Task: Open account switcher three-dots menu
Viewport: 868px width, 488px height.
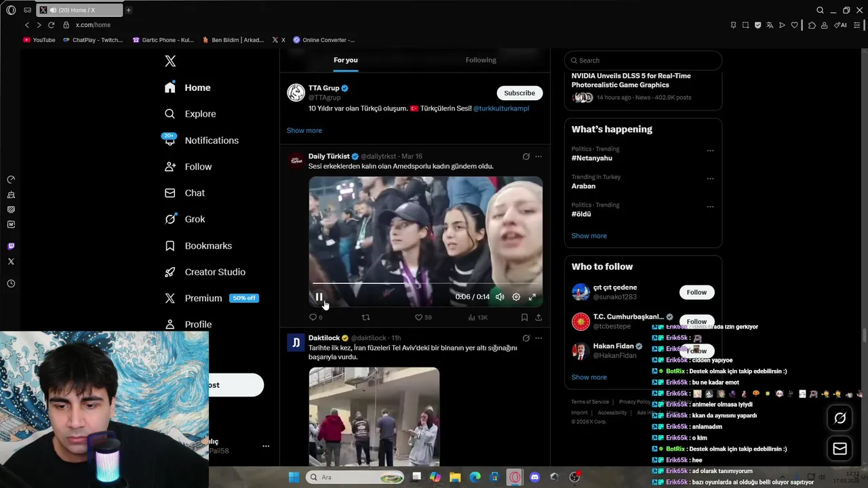Action: pyautogui.click(x=266, y=446)
